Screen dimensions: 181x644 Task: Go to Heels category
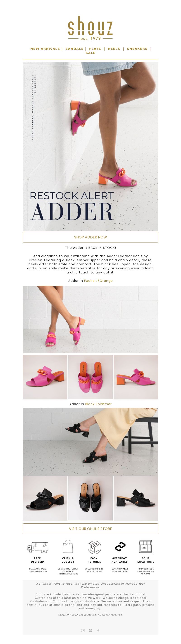(x=114, y=49)
